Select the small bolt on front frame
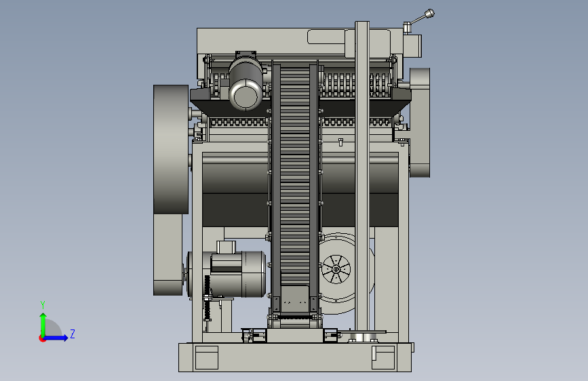 [x=340, y=142]
